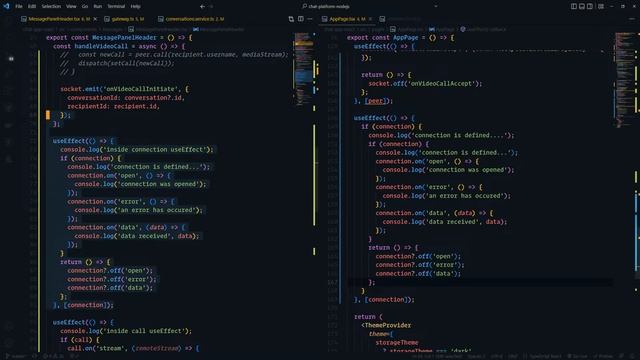
Task: Open the Help menu
Action: pos(136,7)
